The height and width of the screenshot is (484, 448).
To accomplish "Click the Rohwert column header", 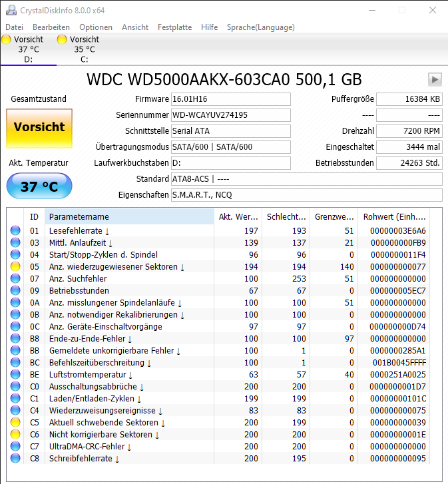I will coord(393,216).
